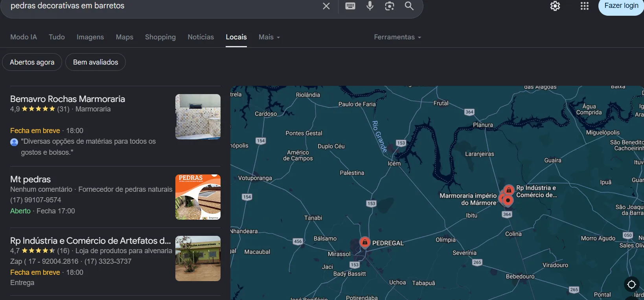Click the Mt pedras phone number (17) 99107-9574
This screenshot has height=300, width=644.
click(x=36, y=200)
